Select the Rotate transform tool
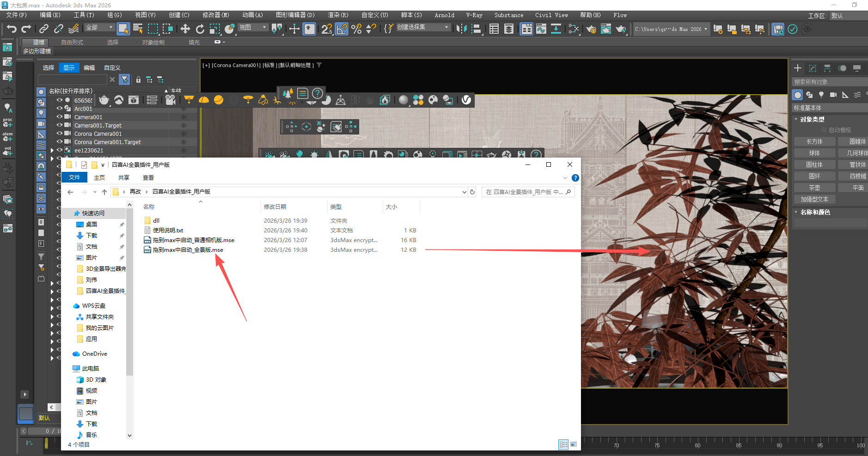Image resolution: width=868 pixels, height=456 pixels. [x=200, y=29]
